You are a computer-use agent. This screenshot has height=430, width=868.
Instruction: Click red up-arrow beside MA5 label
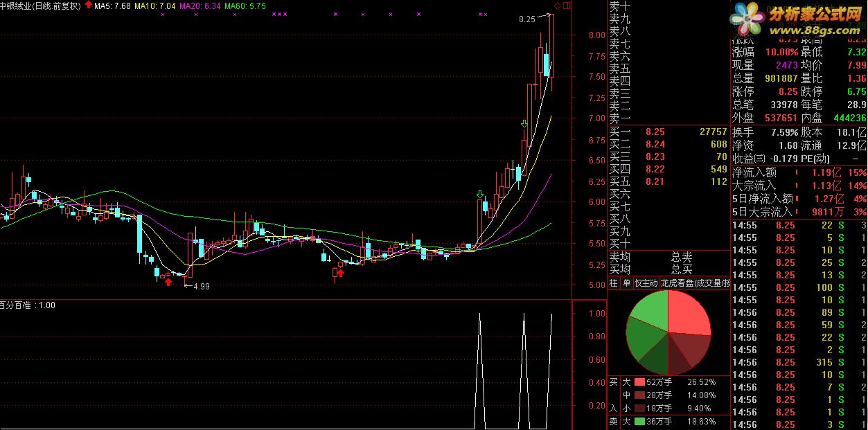[x=89, y=5]
